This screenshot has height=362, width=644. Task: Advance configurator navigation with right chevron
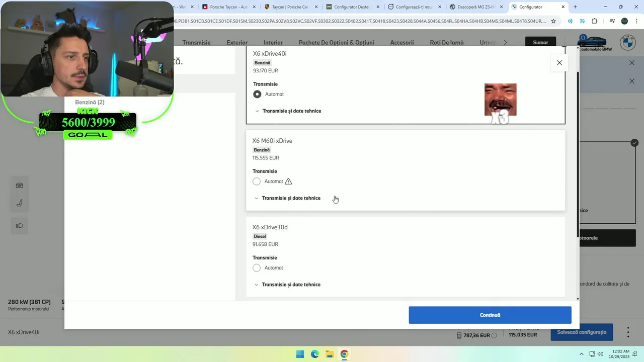pos(505,43)
